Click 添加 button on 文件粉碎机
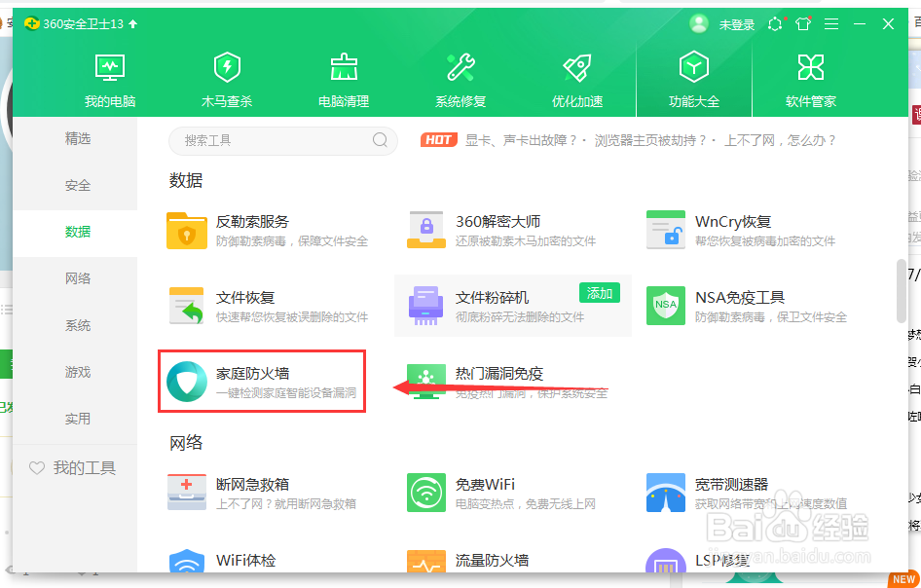Image resolution: width=921 pixels, height=588 pixels. click(599, 293)
